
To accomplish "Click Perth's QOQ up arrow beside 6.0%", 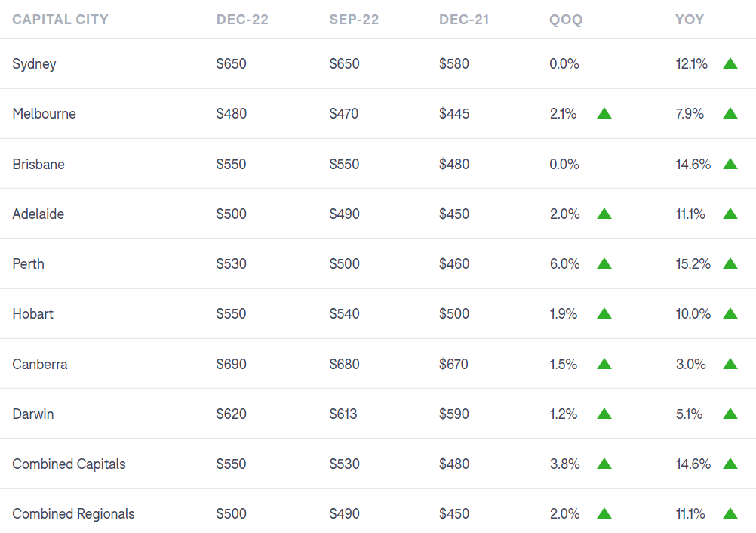I will [604, 263].
